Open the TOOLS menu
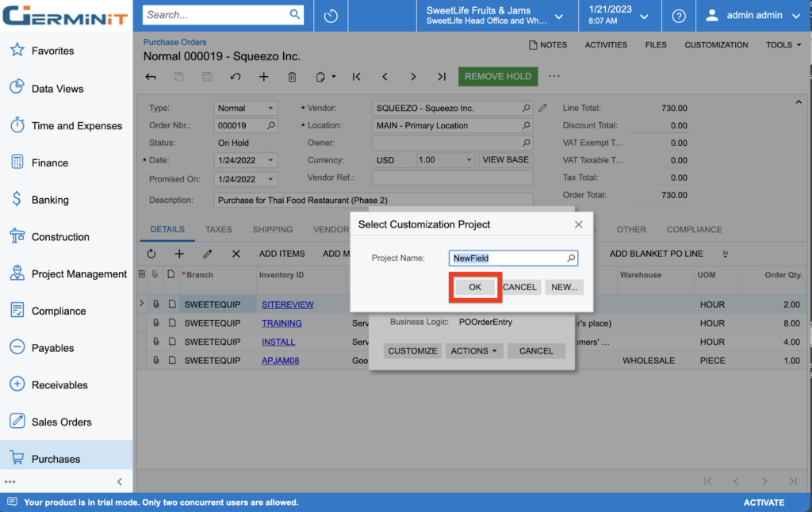Image resolution: width=812 pixels, height=512 pixels. point(783,45)
